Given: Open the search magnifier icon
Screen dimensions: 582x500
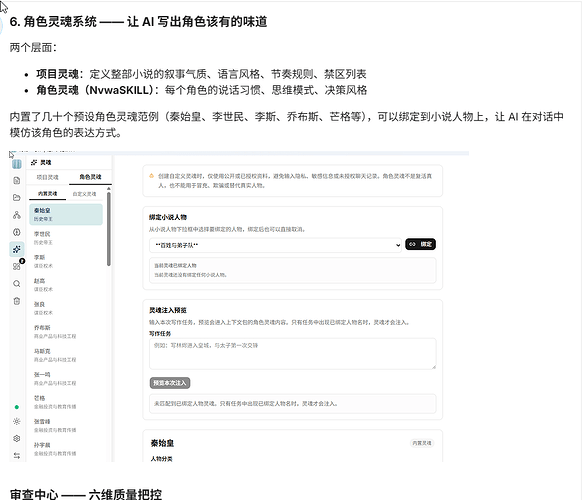Looking at the screenshot, I should [x=17, y=284].
